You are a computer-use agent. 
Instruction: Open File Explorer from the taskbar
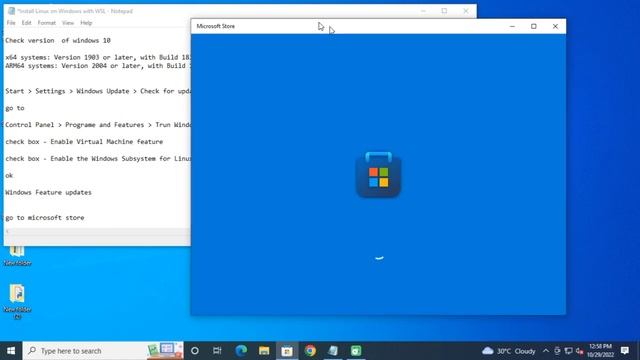(264, 351)
